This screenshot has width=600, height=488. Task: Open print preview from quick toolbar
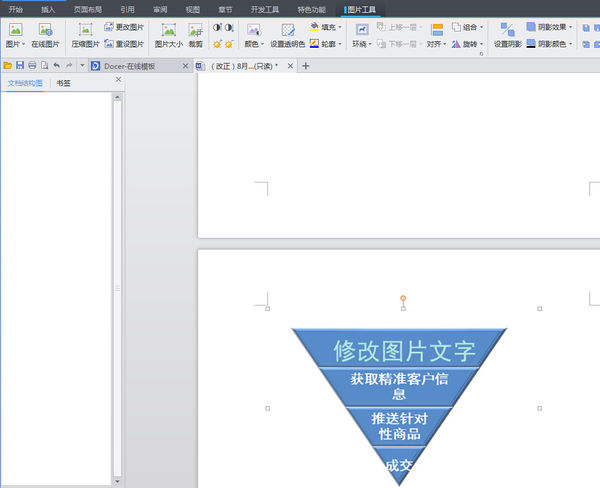pos(44,66)
